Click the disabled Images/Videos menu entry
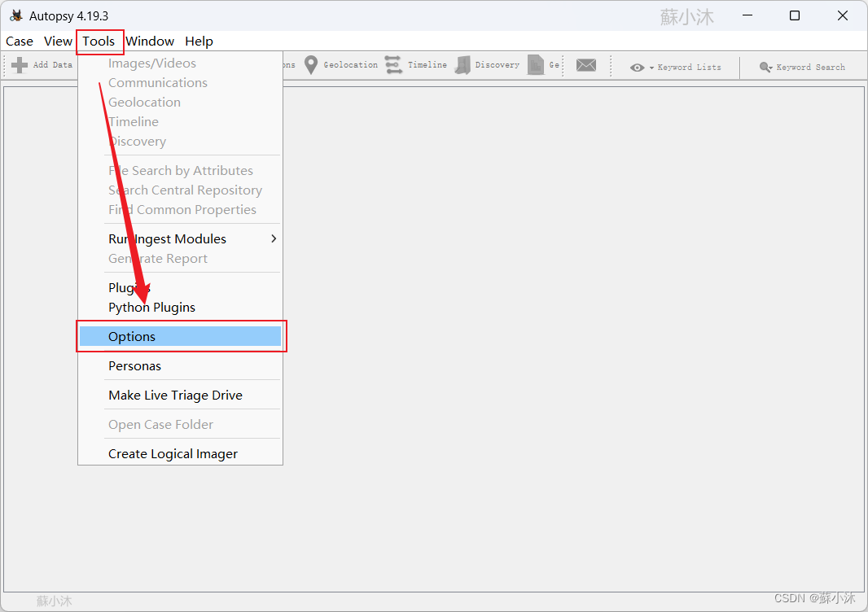The width and height of the screenshot is (868, 612). pos(181,63)
